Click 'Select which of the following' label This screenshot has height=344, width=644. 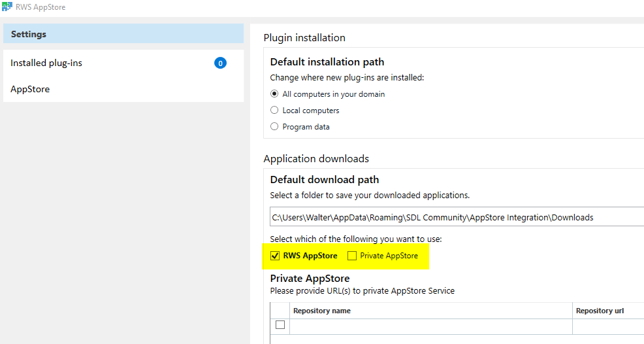356,239
